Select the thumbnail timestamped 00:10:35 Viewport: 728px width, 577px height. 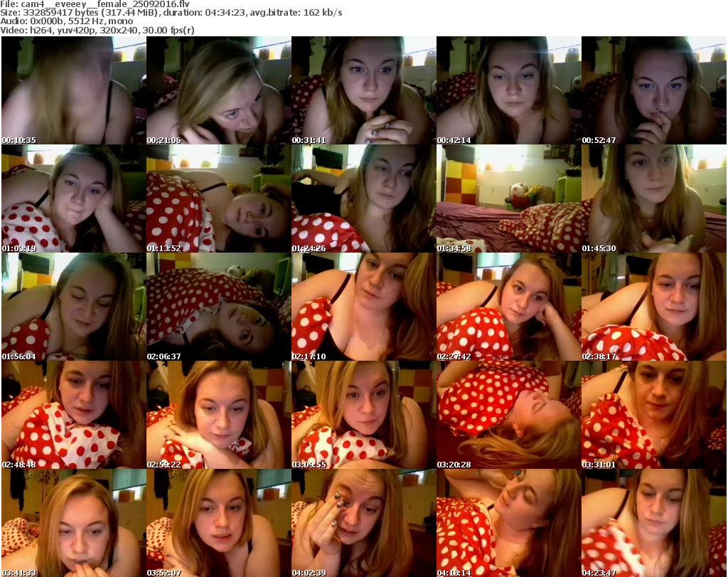[74, 90]
